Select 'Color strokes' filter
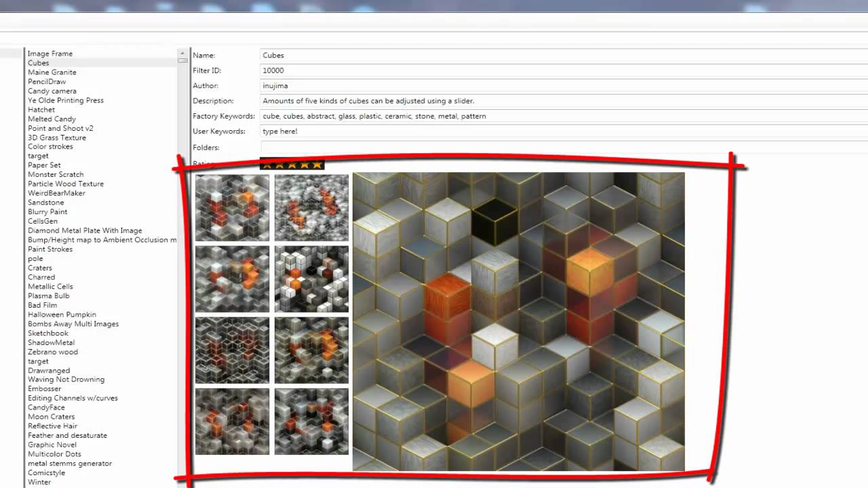The height and width of the screenshot is (488, 868). [x=50, y=146]
